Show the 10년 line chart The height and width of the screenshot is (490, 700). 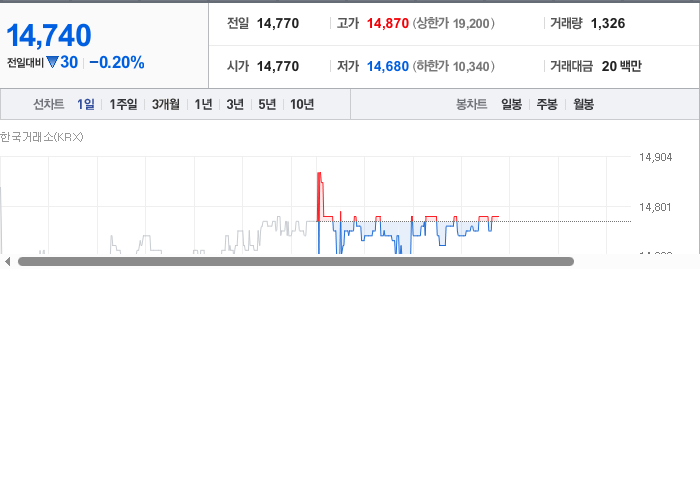[x=302, y=104]
